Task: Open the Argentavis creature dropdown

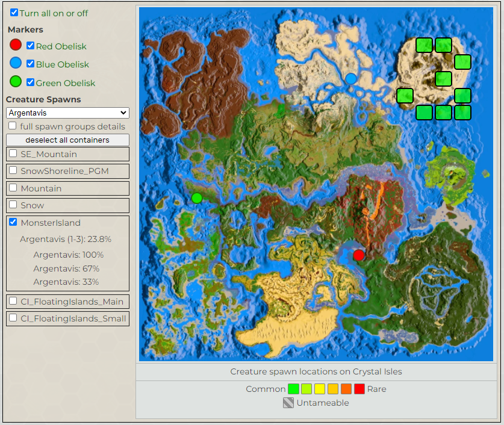Action: (68, 113)
